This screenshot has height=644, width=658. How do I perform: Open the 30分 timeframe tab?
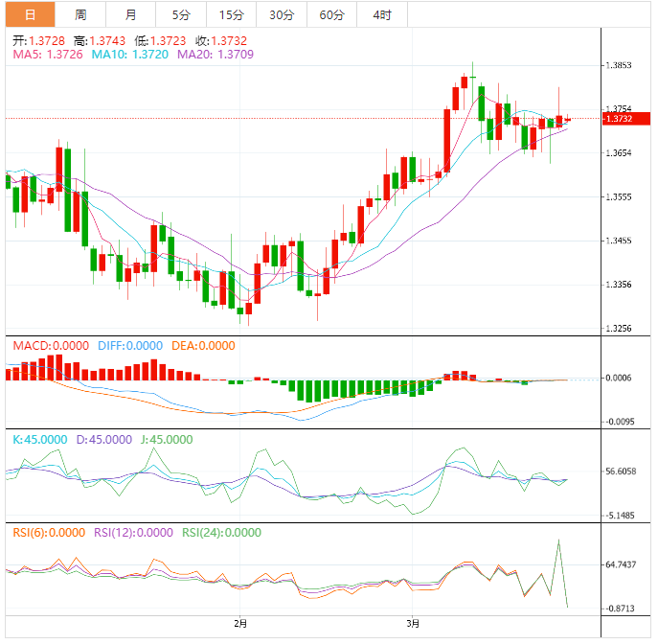282,14
